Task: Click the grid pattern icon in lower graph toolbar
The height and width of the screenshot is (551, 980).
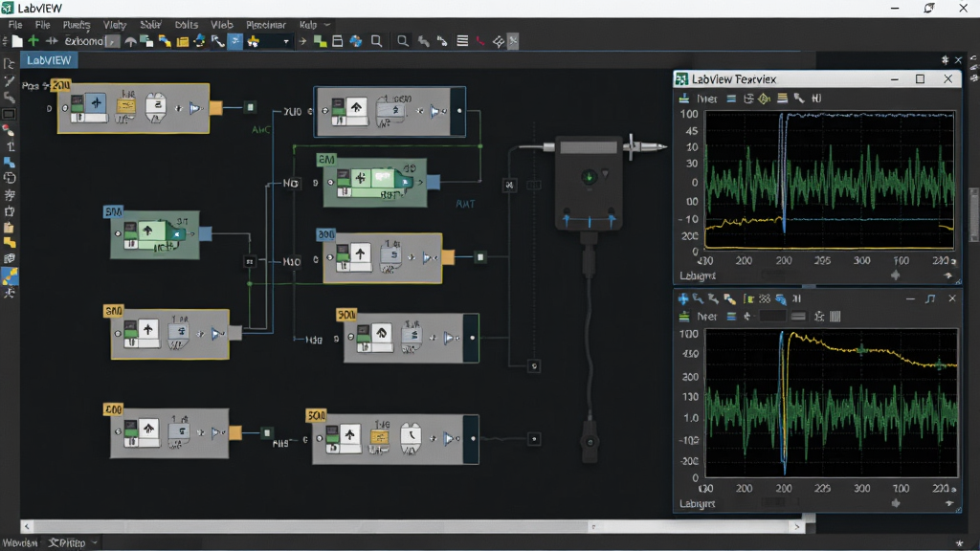Action: 764,299
